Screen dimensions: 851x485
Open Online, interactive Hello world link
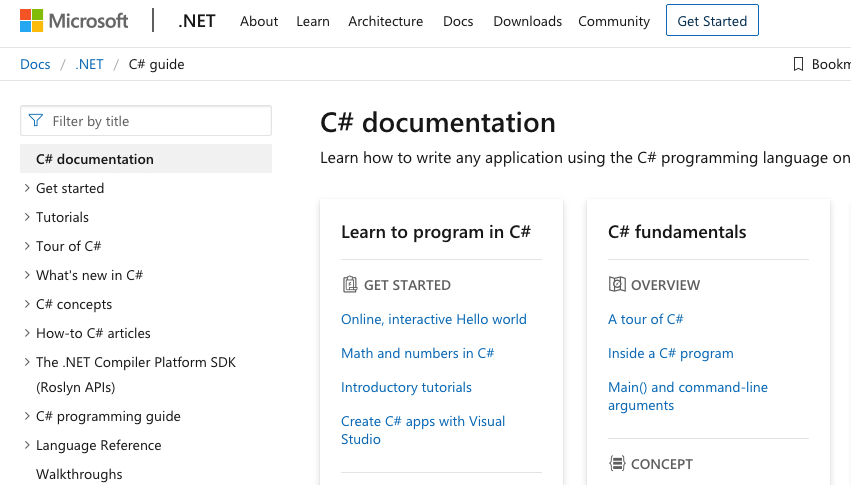[x=433, y=319]
